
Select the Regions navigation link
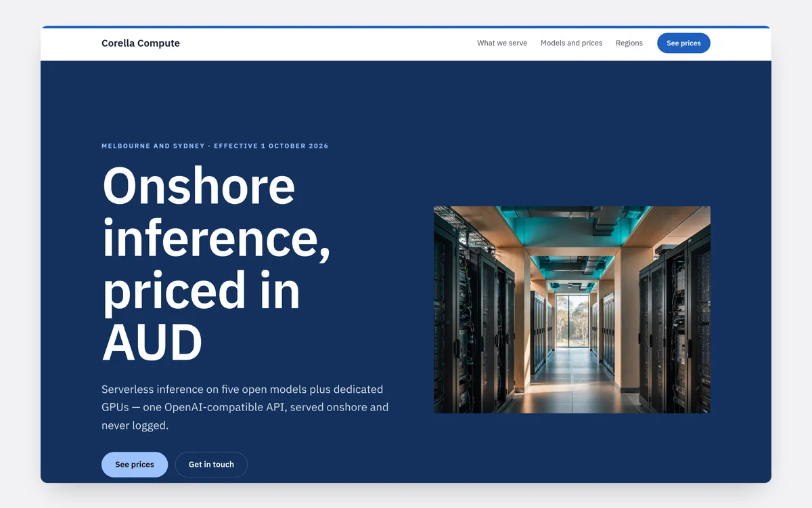click(x=629, y=43)
